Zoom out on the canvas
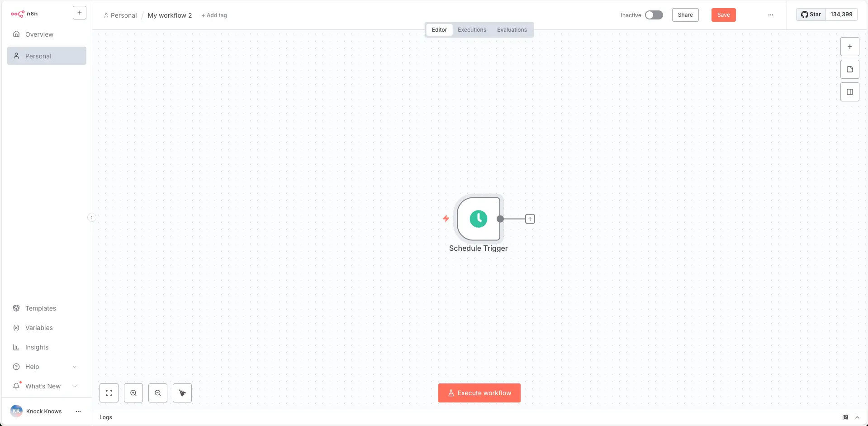This screenshot has width=868, height=426. pyautogui.click(x=157, y=393)
